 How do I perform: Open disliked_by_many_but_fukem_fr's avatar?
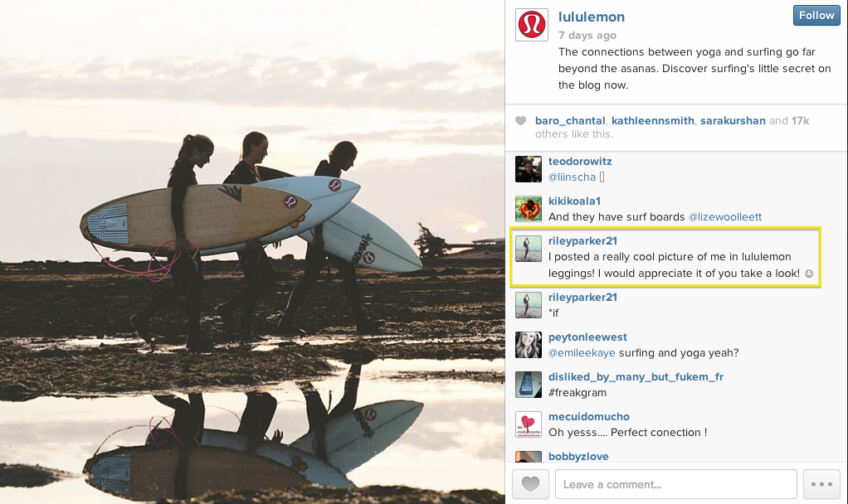529,385
